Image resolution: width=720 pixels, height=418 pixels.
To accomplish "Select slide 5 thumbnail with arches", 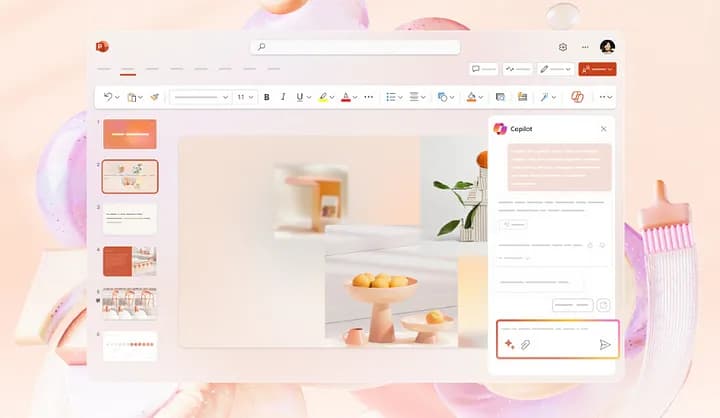I will tap(130, 304).
